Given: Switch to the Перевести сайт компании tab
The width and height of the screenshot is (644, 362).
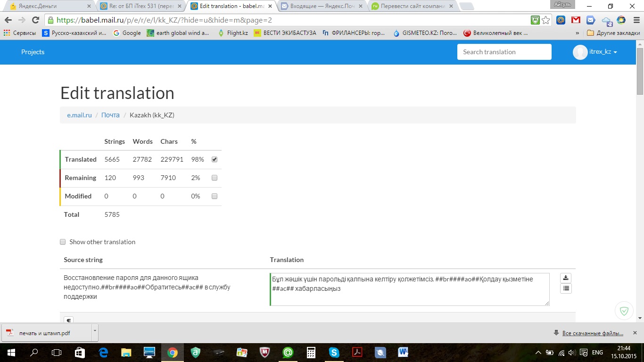Looking at the screenshot, I should 411,6.
